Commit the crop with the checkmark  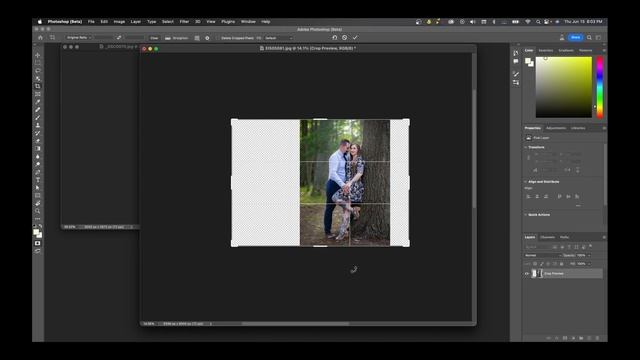(355, 38)
